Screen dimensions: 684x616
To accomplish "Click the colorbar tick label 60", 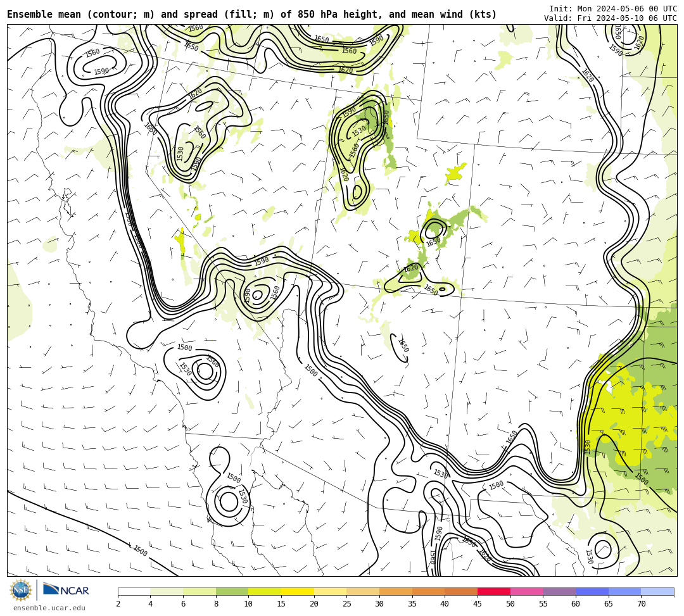I will click(576, 604).
